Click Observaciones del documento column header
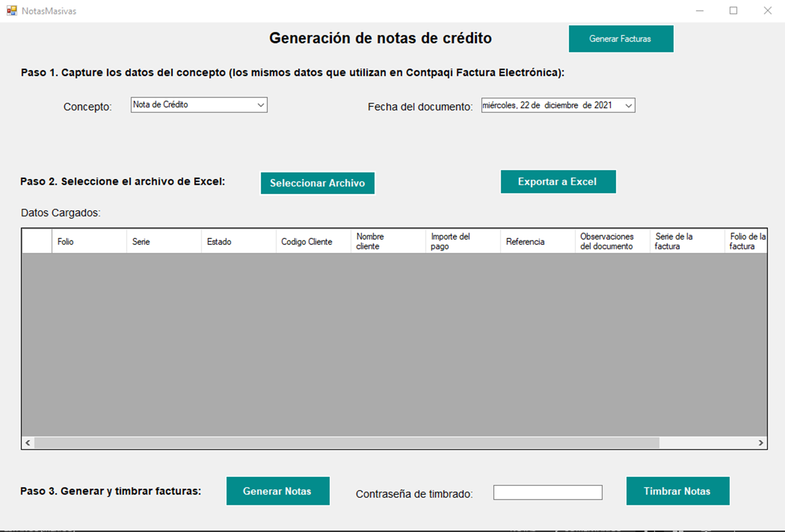The image size is (785, 532). coord(612,242)
